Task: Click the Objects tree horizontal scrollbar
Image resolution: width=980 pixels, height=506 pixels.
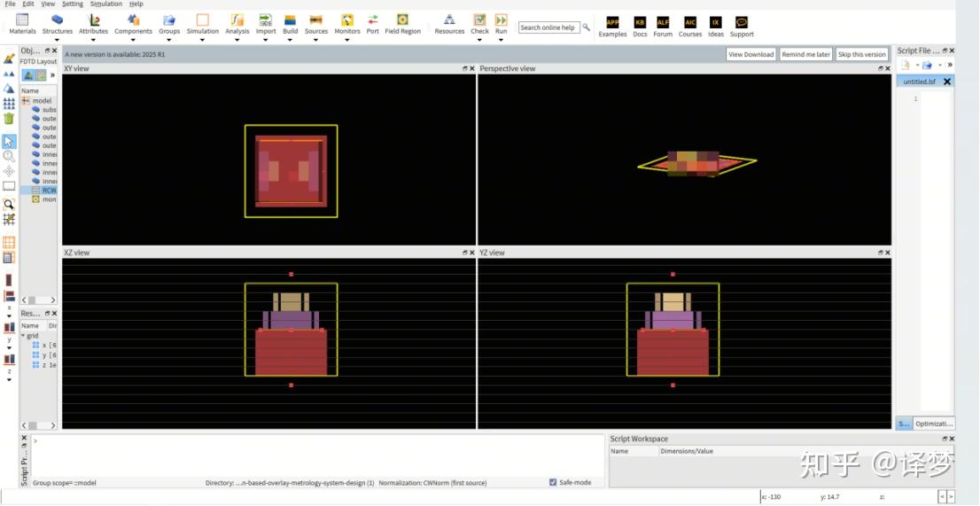Action: pyautogui.click(x=39, y=300)
